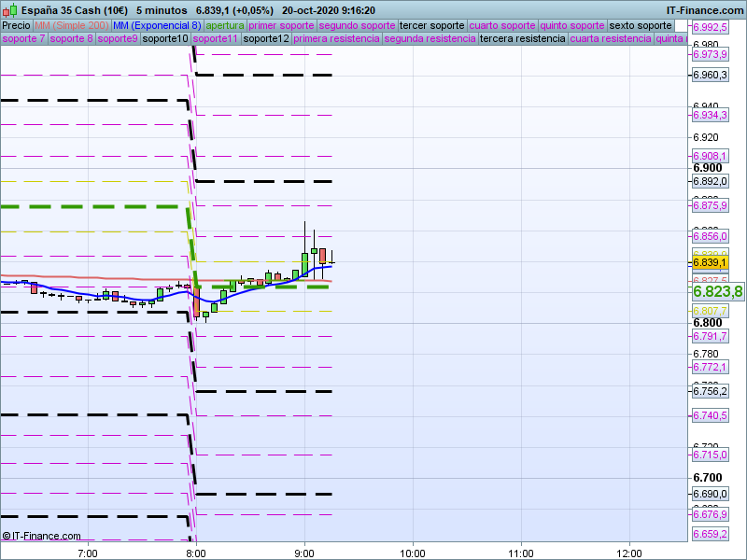Viewport: 747px width, 560px height.
Task: Select the soporte10 label
Action: point(165,38)
